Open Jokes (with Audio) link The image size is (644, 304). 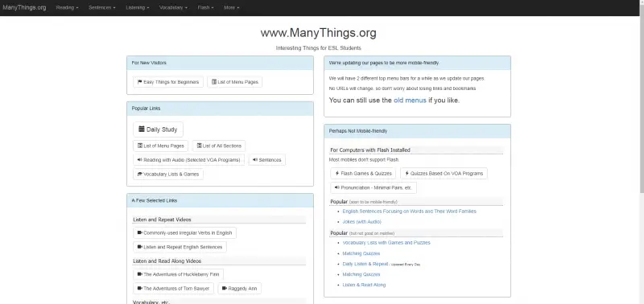pos(361,221)
